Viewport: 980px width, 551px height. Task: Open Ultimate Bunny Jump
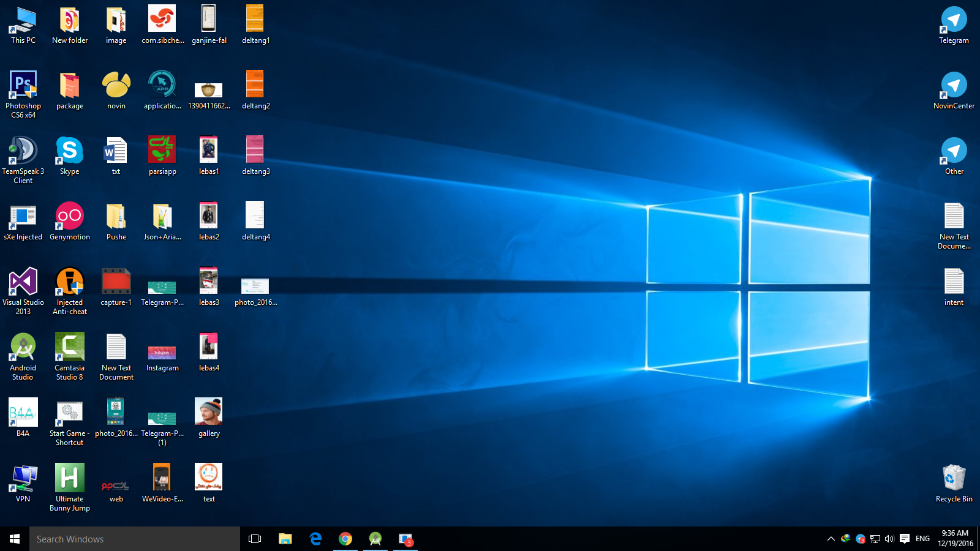pos(69,479)
